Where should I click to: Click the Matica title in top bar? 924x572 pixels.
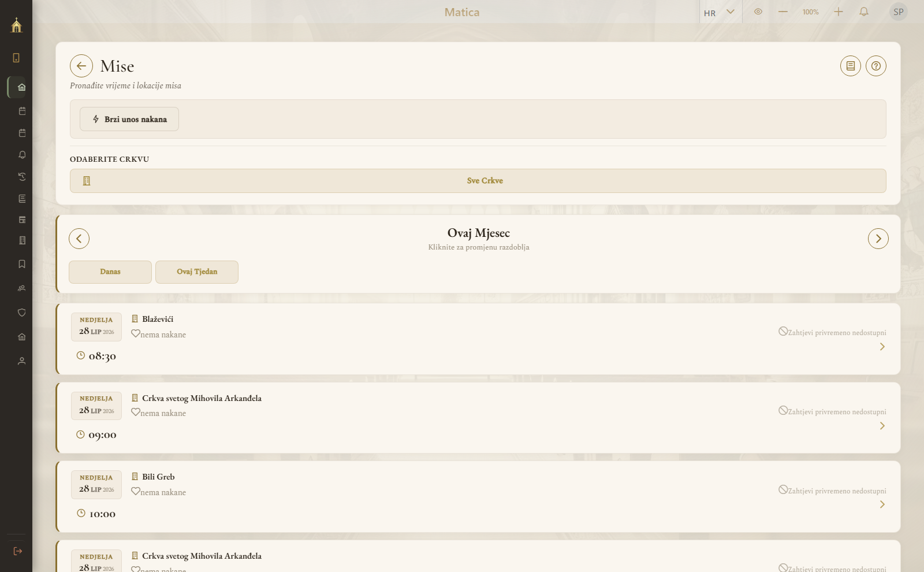click(x=462, y=12)
